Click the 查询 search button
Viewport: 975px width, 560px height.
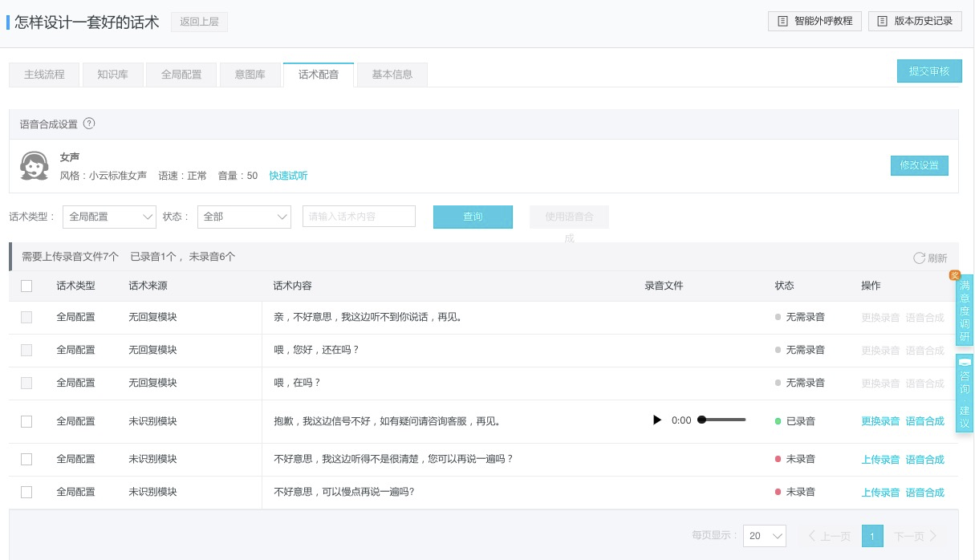[x=473, y=217]
